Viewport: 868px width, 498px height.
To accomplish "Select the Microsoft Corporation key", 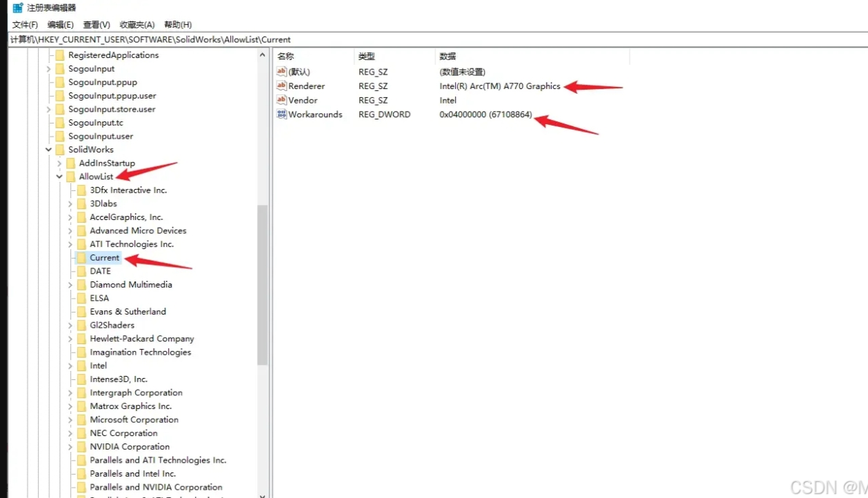I will pyautogui.click(x=134, y=419).
